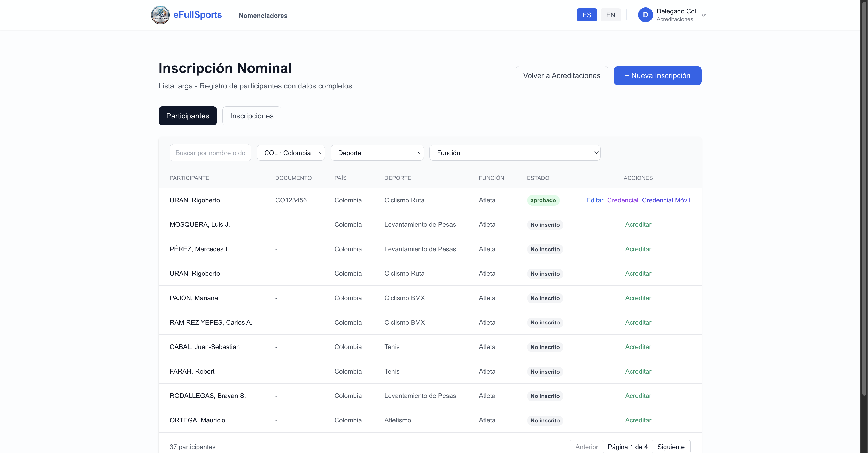This screenshot has height=453, width=868.
Task: Switch to the Inscripciones tab
Action: click(251, 116)
